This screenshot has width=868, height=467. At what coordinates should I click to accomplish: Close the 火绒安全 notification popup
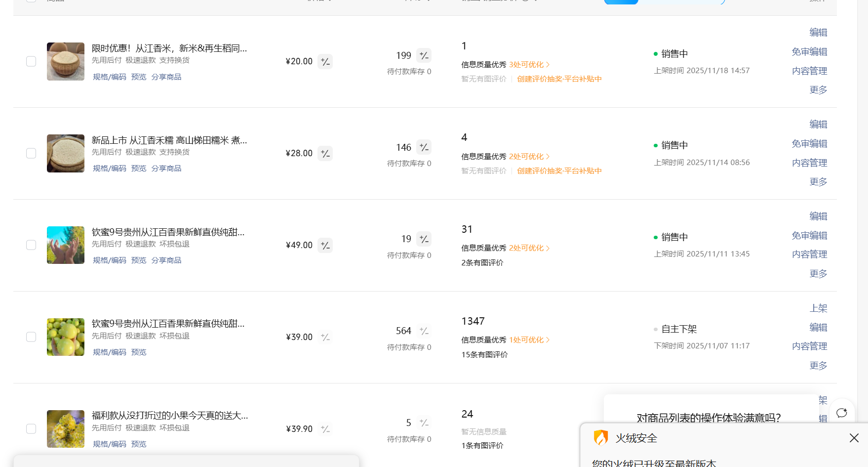(854, 438)
